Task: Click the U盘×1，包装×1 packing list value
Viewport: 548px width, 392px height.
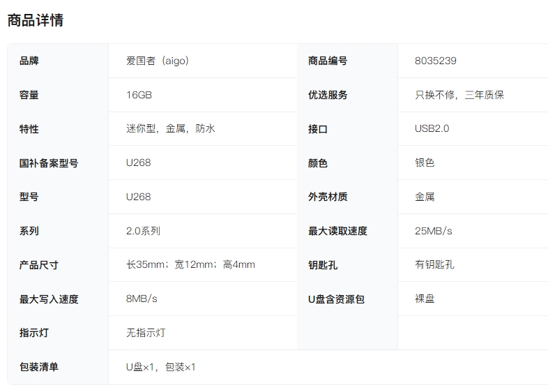Action: [x=160, y=367]
